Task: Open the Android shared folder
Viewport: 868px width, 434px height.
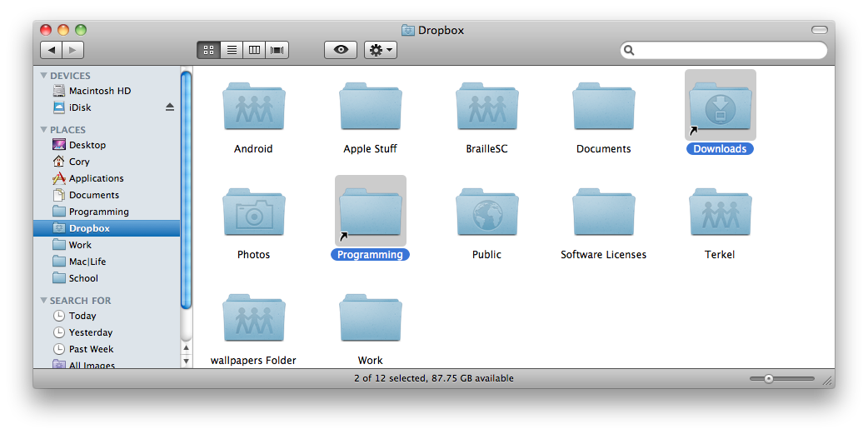Action: point(254,107)
